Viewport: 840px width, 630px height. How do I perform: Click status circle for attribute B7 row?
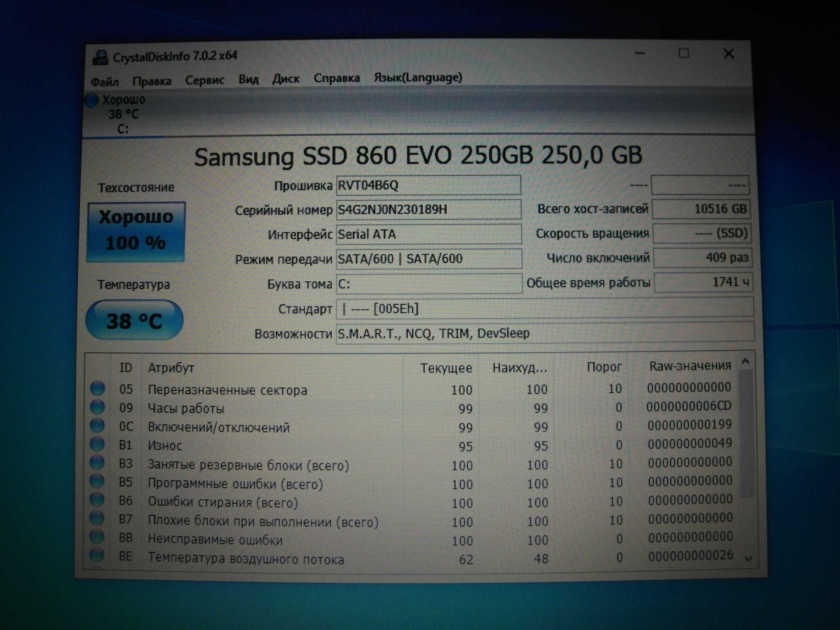point(98,518)
